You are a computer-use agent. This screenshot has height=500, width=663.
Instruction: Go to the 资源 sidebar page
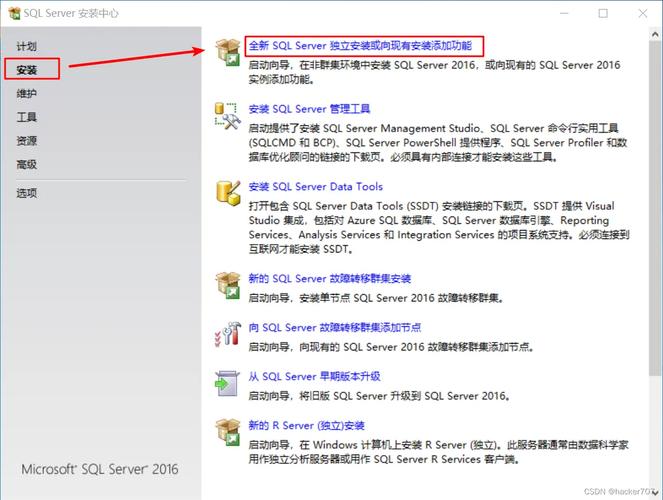click(27, 141)
